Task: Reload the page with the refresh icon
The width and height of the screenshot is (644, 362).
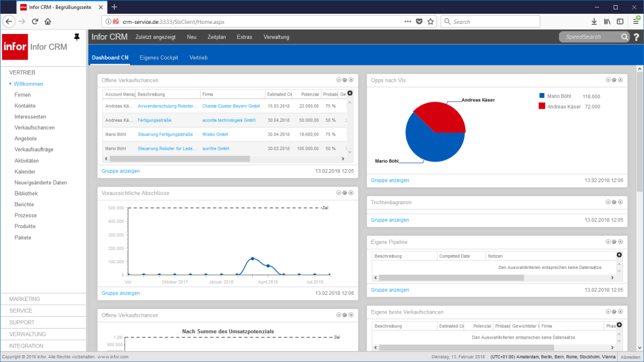Action: point(35,21)
